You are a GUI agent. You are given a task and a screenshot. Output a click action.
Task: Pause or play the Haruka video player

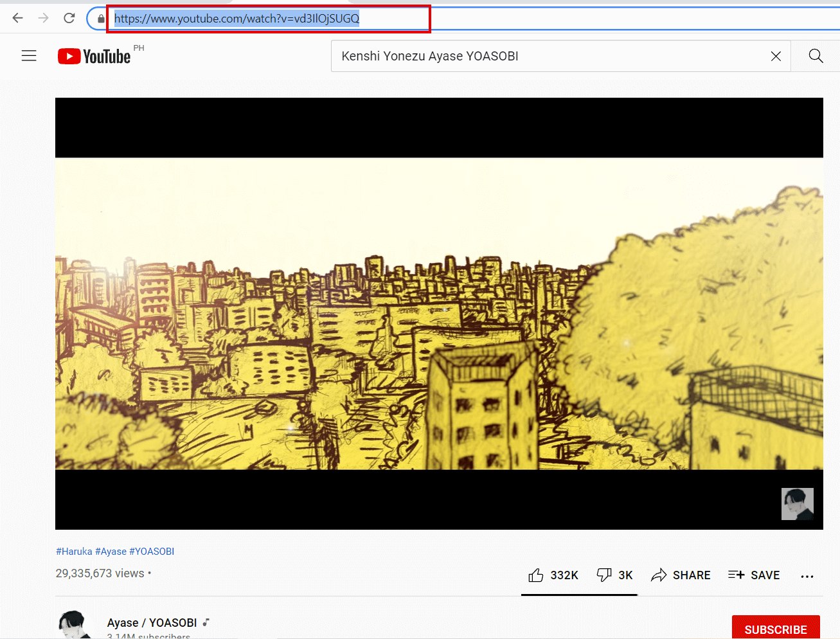439,314
